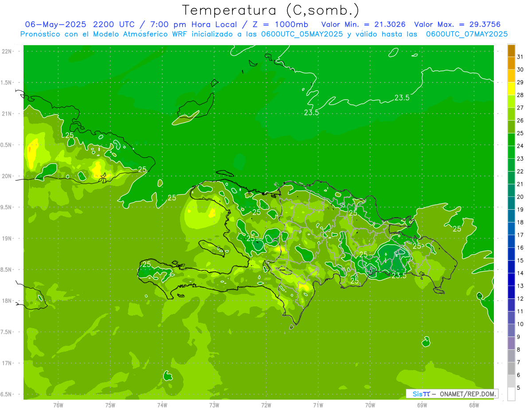532x411 pixels.
Task: Click the latitude label '17N'
Action: 7,363
